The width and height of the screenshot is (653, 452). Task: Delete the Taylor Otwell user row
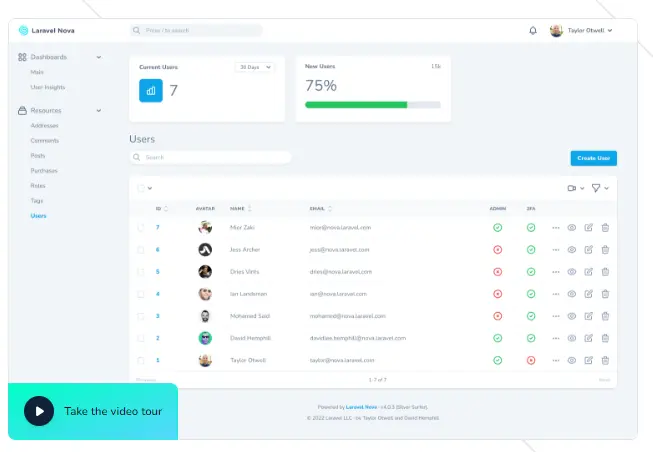coord(605,360)
